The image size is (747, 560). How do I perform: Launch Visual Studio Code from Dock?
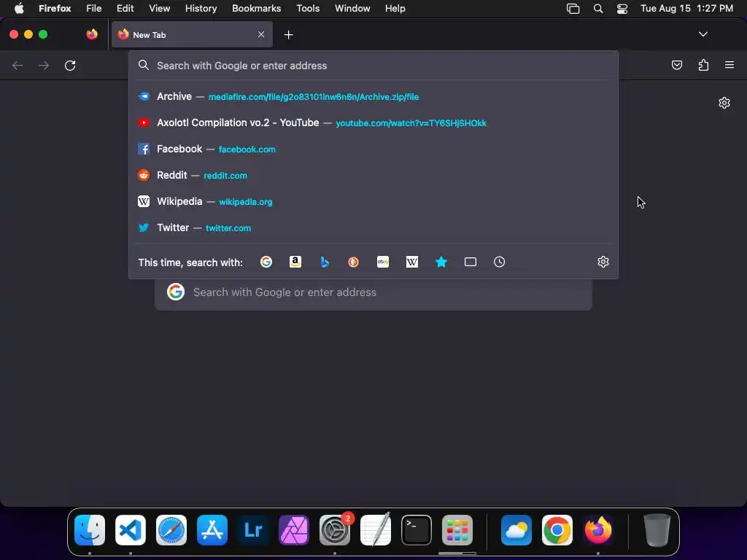tap(131, 530)
